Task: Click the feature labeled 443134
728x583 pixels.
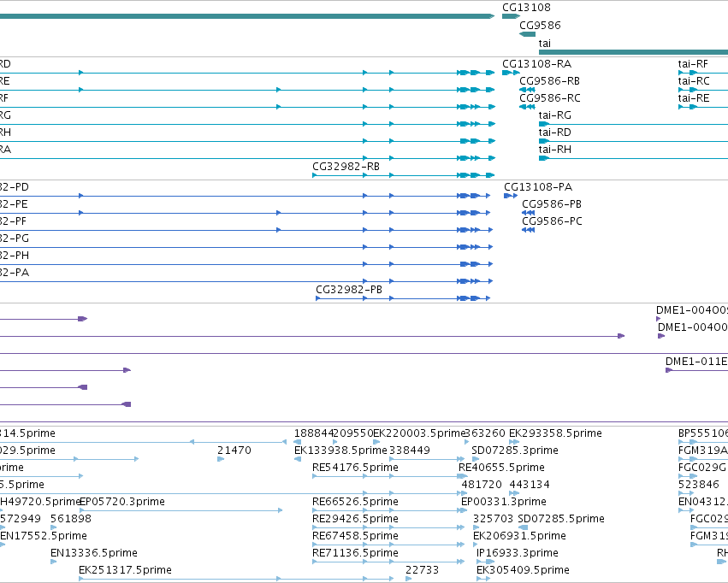Action: pyautogui.click(x=530, y=485)
